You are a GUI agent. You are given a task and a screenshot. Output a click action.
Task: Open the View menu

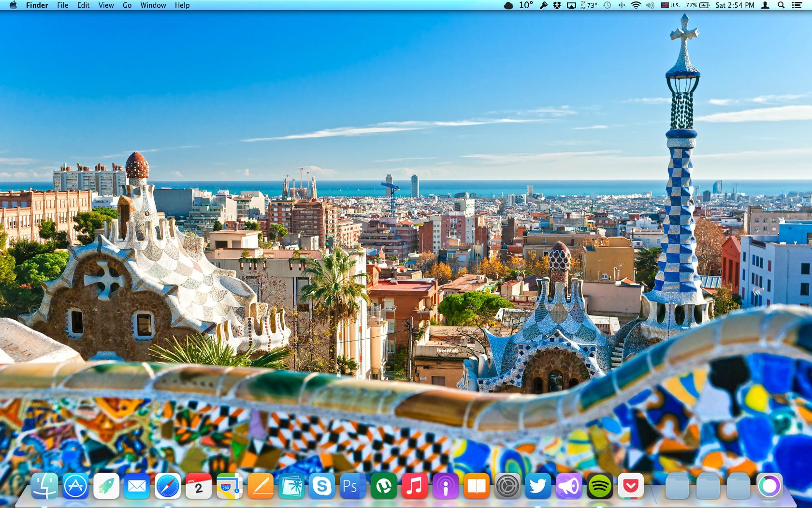click(106, 5)
